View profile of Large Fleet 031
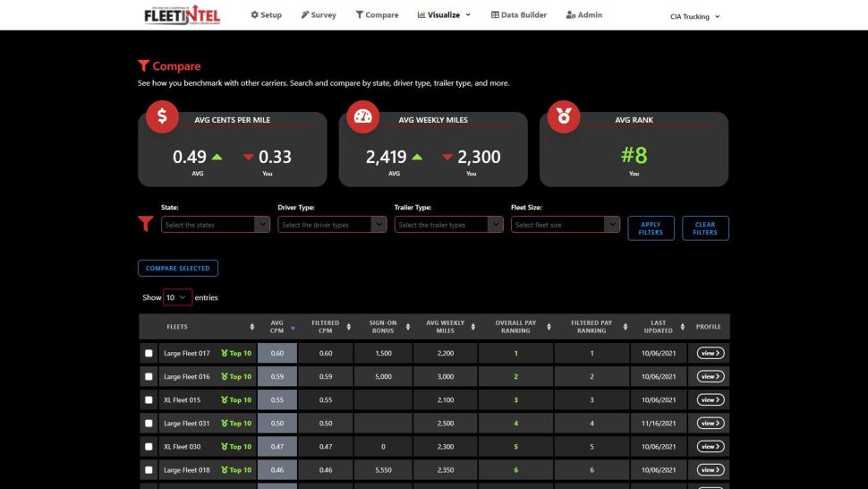 (711, 423)
